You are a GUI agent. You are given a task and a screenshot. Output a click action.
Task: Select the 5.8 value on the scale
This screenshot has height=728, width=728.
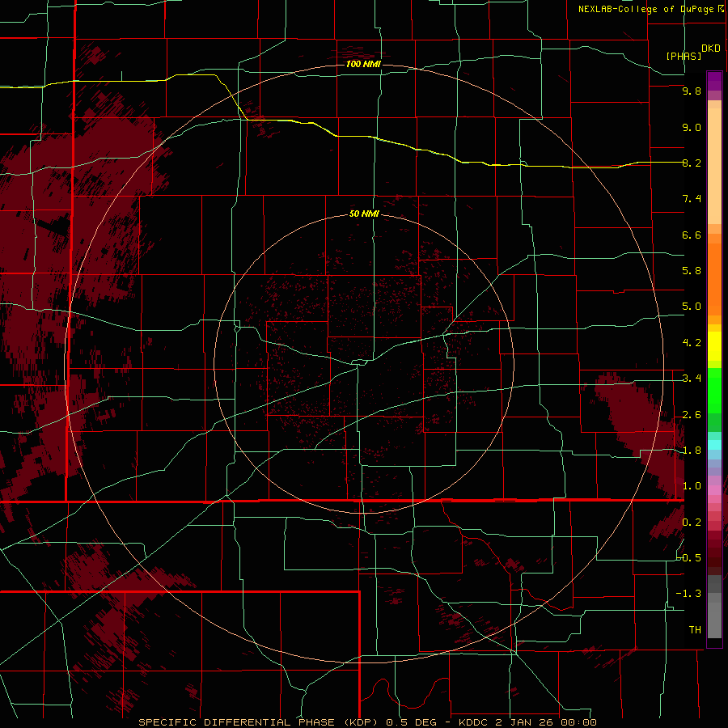click(x=692, y=271)
